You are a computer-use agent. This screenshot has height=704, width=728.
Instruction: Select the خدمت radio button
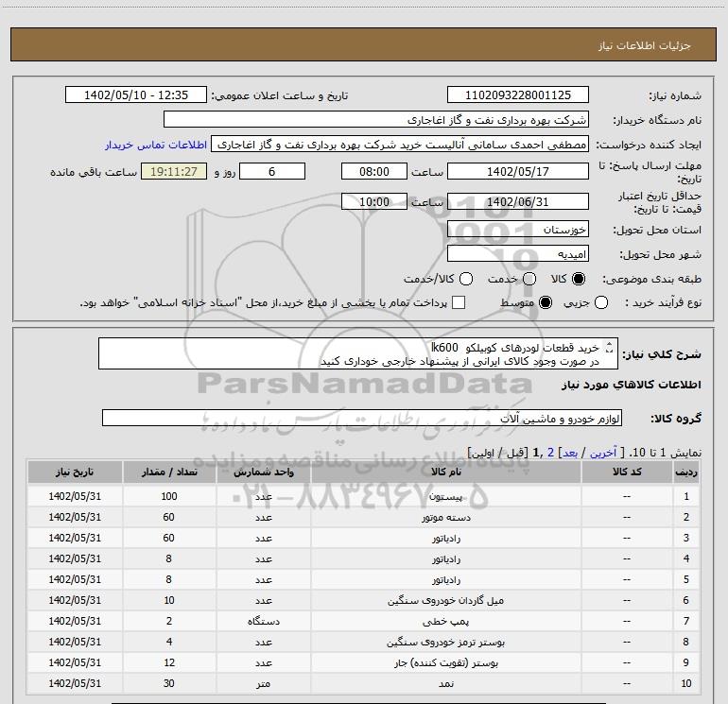click(x=529, y=279)
